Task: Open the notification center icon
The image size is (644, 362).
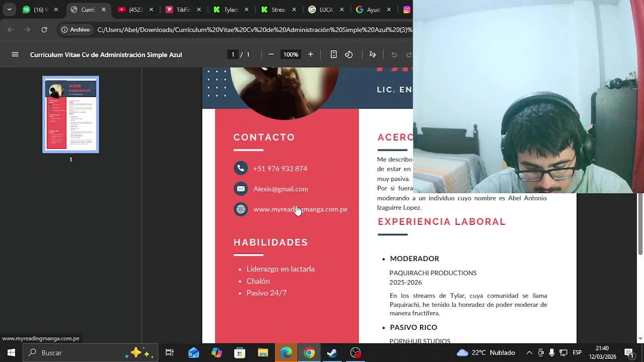Action: coord(629,352)
